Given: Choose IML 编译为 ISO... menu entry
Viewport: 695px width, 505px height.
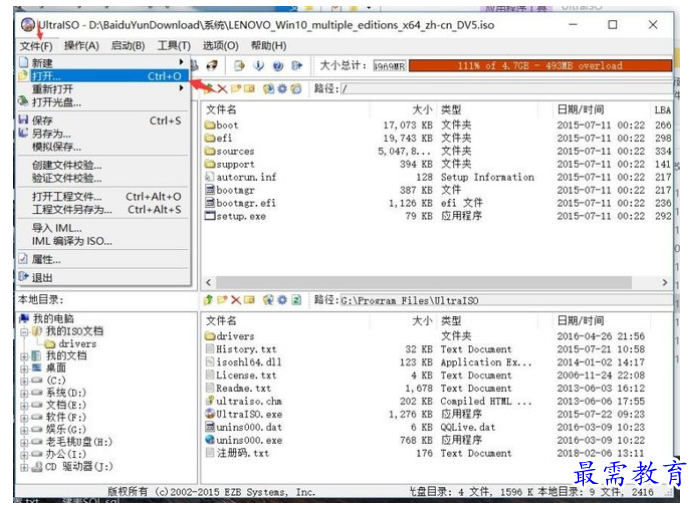Looking at the screenshot, I should (x=104, y=241).
